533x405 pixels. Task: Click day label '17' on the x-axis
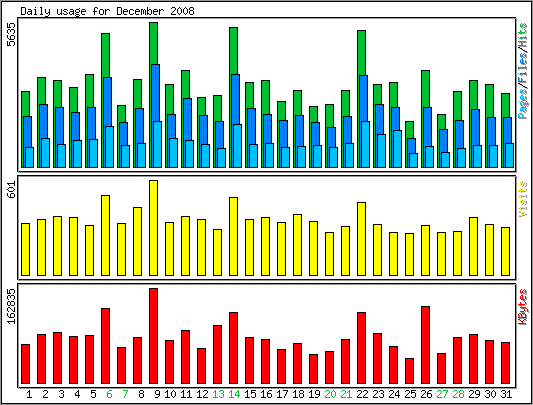(x=282, y=394)
